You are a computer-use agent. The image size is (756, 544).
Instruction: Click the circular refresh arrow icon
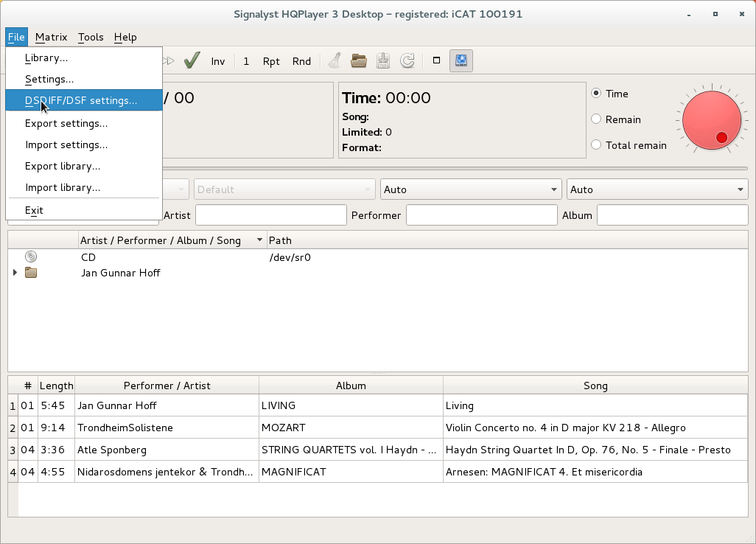click(407, 60)
